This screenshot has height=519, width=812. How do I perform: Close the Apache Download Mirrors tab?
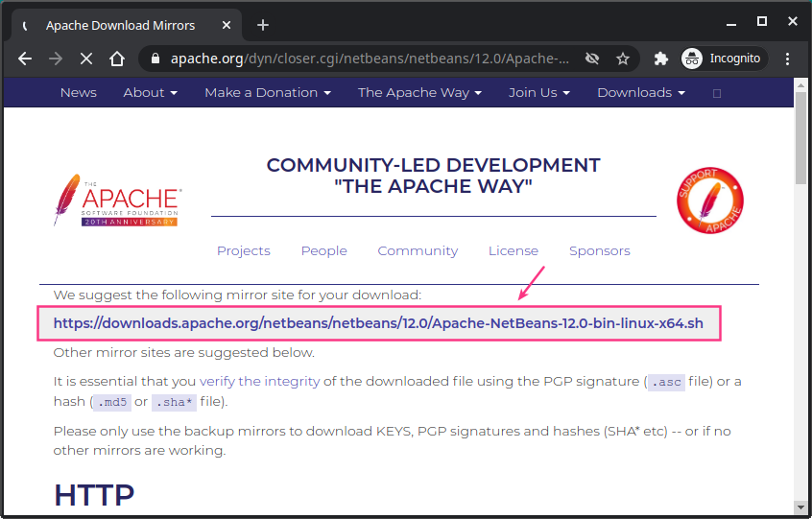(x=227, y=25)
